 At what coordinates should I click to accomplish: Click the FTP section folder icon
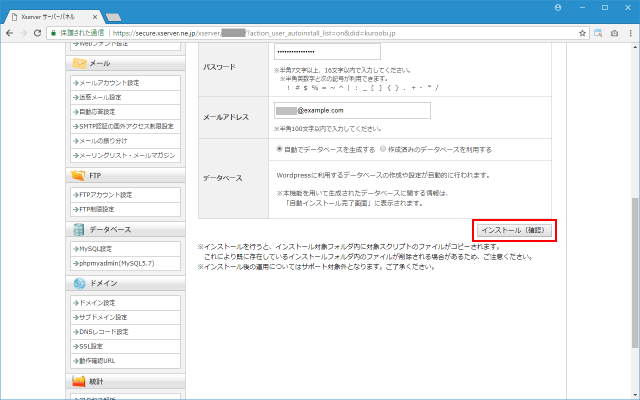pyautogui.click(x=78, y=175)
